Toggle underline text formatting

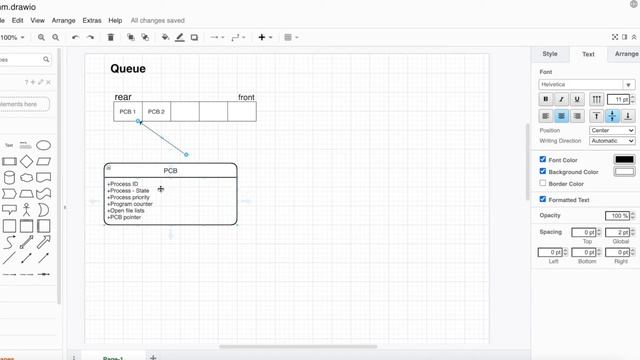coord(577,99)
